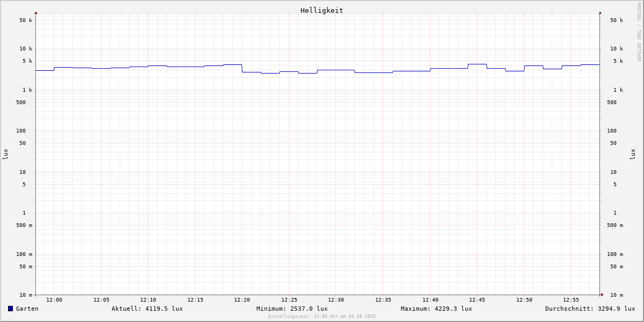Click '10 m' on the right axis
644x322 pixels.
(617, 295)
